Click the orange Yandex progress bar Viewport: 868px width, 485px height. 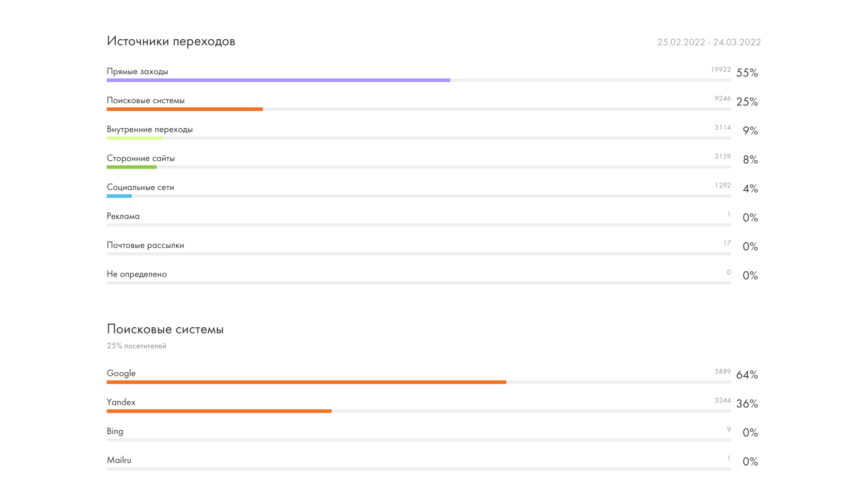coord(219,411)
